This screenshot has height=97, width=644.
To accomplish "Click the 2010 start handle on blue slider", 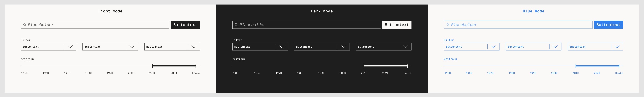I will 576,66.
